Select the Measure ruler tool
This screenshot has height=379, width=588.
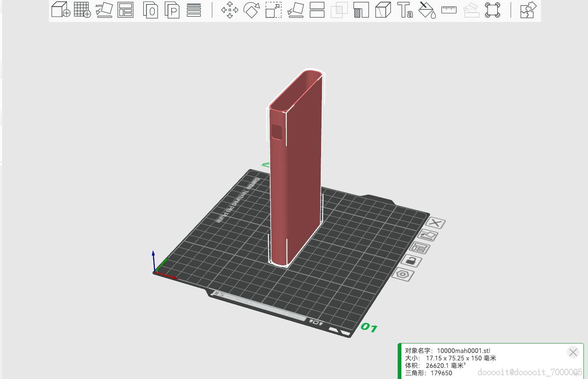point(449,10)
